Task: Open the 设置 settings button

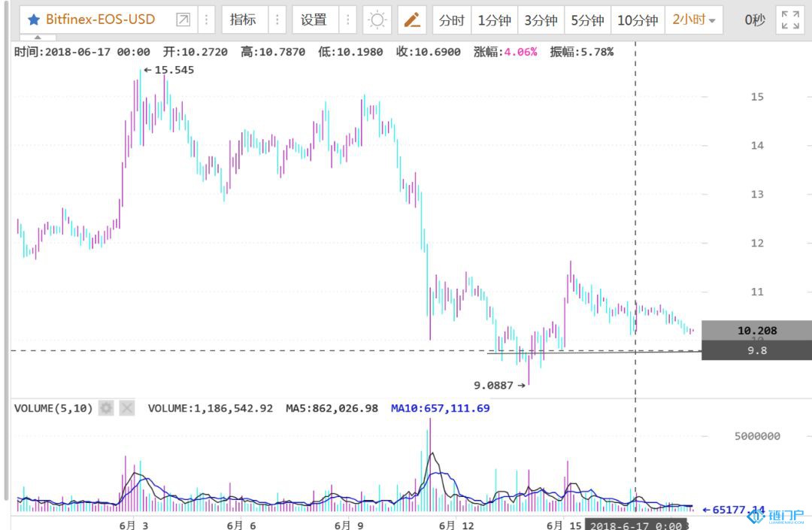Action: [x=314, y=20]
